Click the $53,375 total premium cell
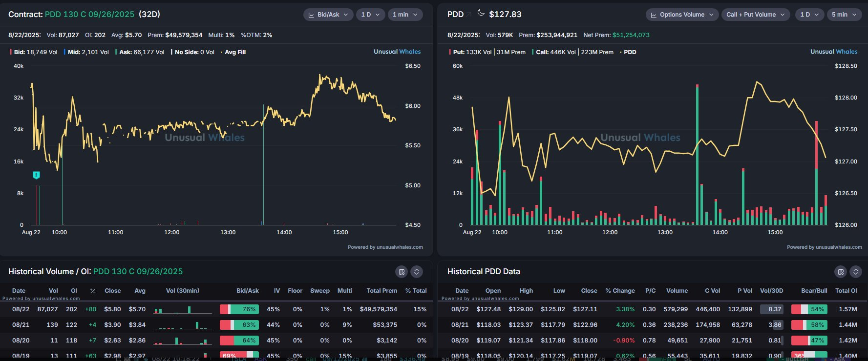Image resolution: width=868 pixels, height=361 pixels. click(x=385, y=325)
